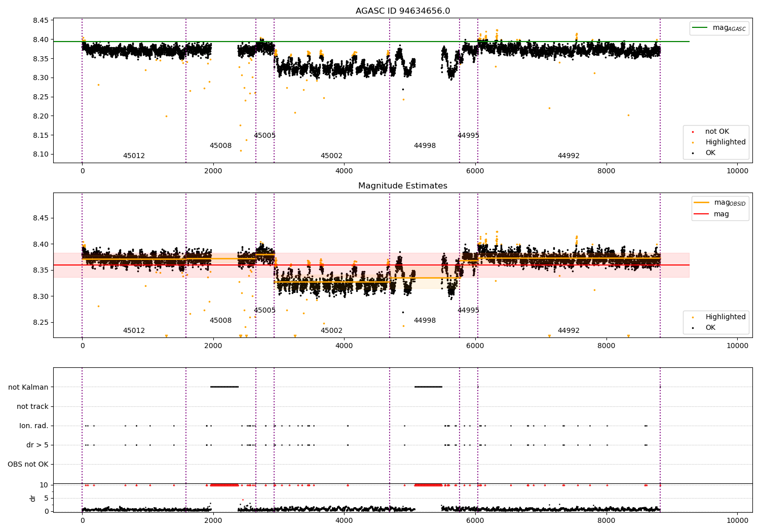The height and width of the screenshot is (532, 760).
Task: Click the mag OBSID legend label
Action: [730, 203]
